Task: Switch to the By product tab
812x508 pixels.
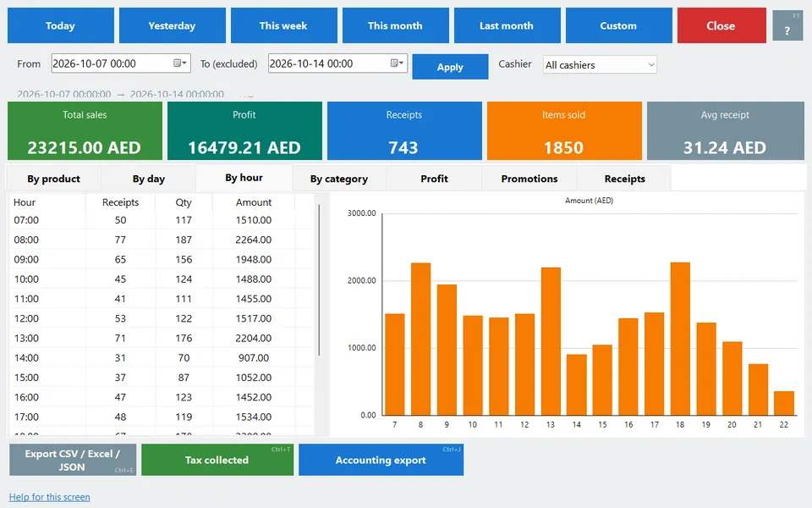Action: [54, 179]
